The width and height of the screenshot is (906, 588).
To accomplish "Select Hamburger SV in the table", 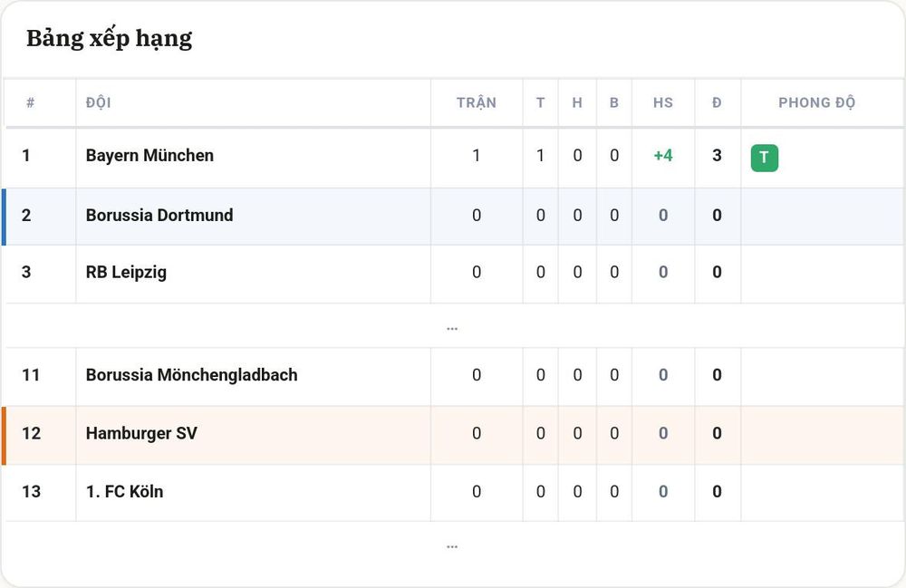I will 141,433.
